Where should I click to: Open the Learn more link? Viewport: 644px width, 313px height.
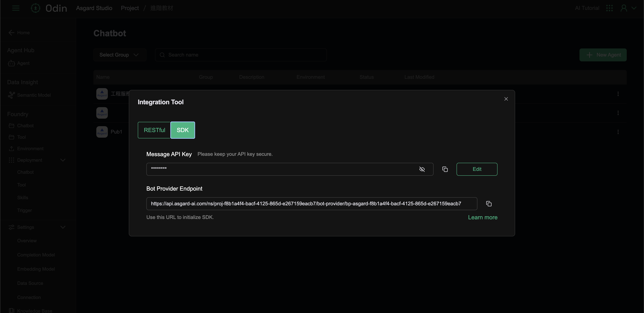click(x=482, y=217)
